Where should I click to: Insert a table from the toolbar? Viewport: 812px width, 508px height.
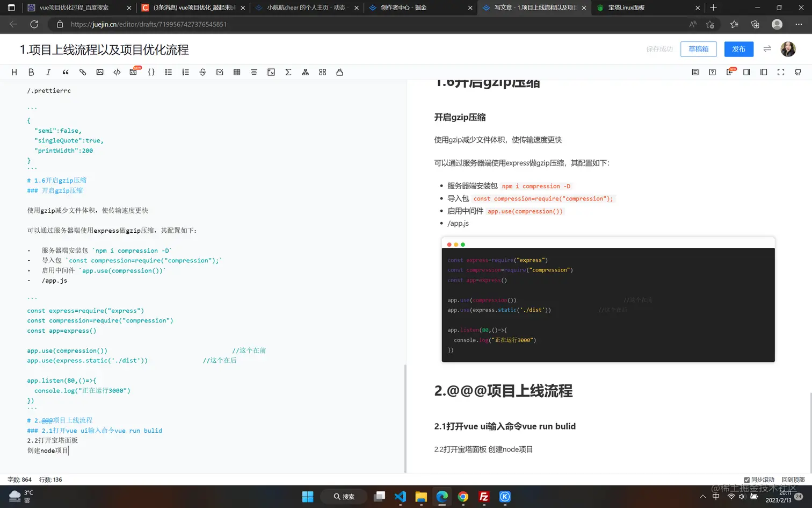click(237, 72)
